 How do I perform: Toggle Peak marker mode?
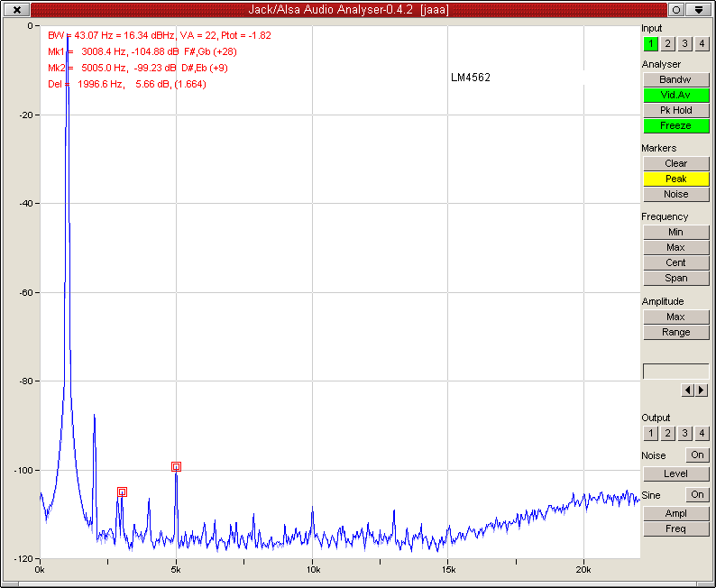pyautogui.click(x=675, y=179)
